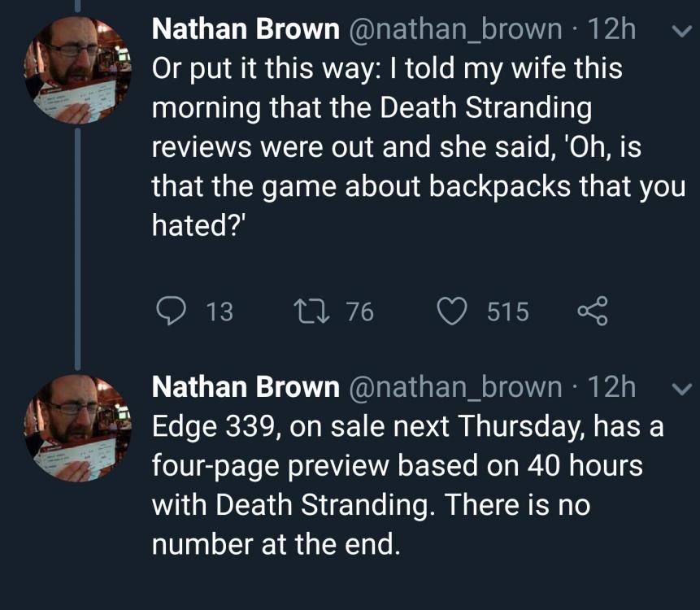Reply to the Death Stranding backpacks tweet
Viewport: 700px width, 610px height.
(172, 312)
